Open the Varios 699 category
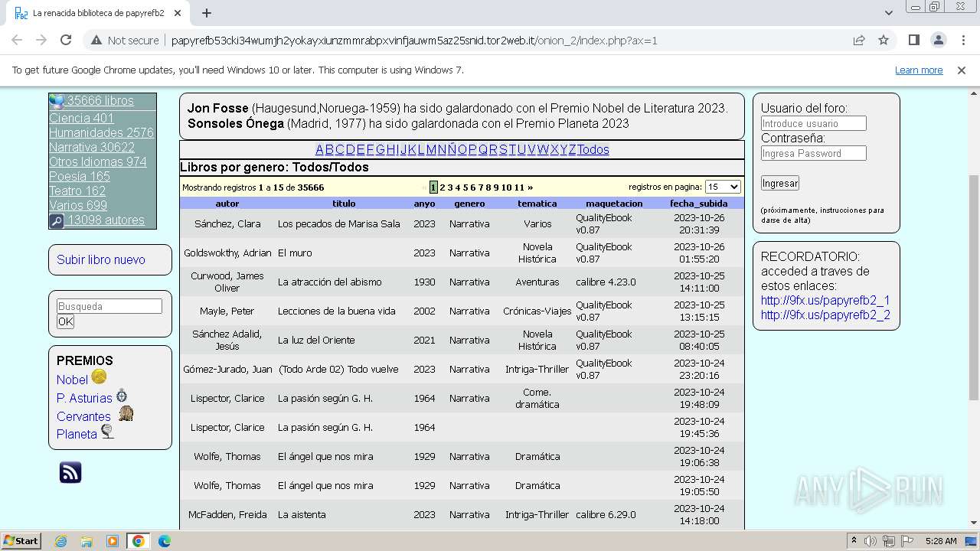The image size is (980, 551). pos(78,205)
